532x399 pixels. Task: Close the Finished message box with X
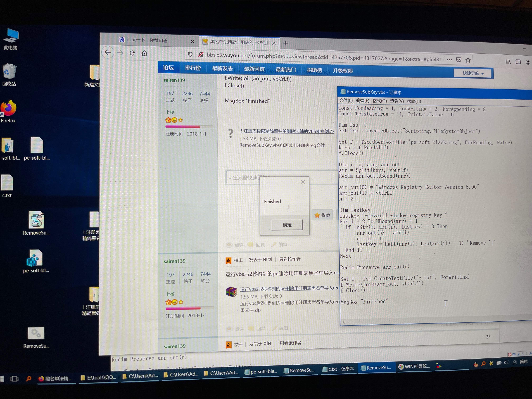tap(303, 182)
